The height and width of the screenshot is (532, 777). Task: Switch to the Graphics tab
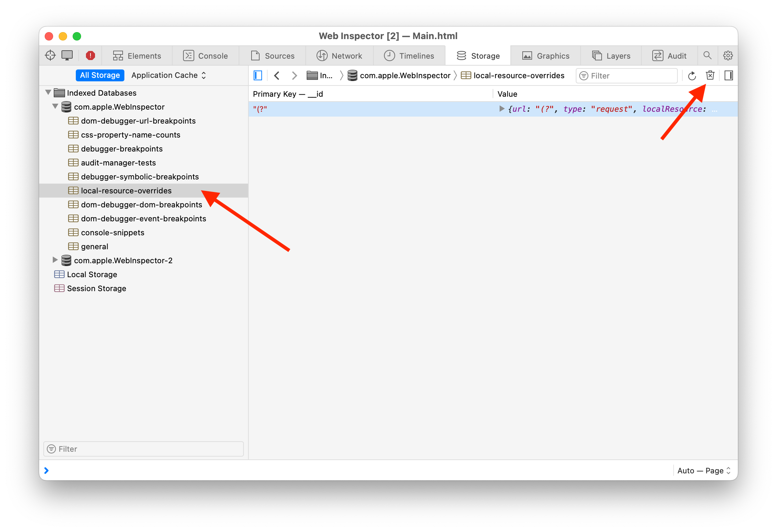click(546, 56)
